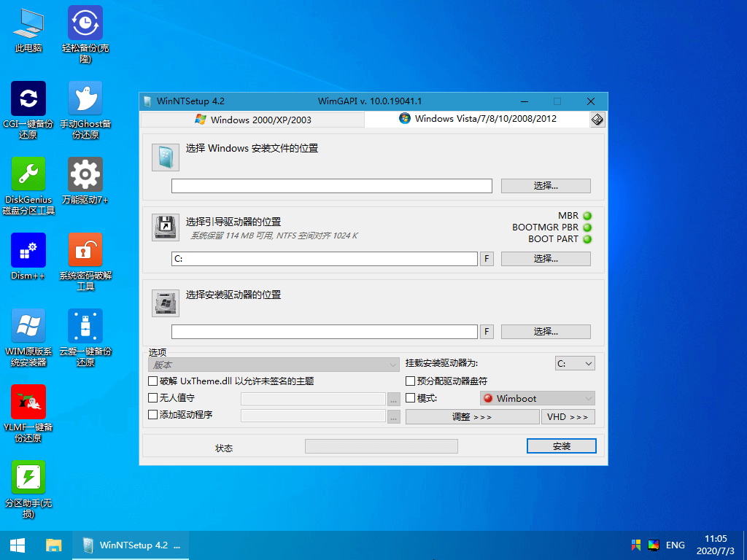Open the system password cracker tool icon

pos(85,251)
